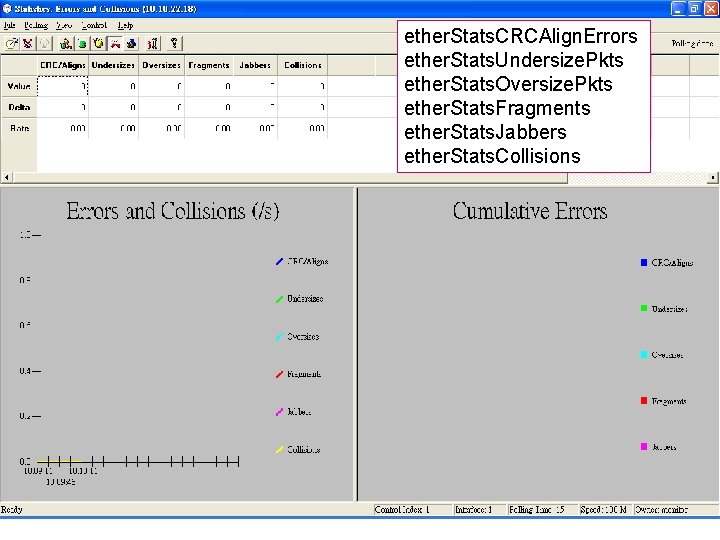Click cyan Oversizes legend line in rate chart
This screenshot has width=720, height=540.
point(279,337)
